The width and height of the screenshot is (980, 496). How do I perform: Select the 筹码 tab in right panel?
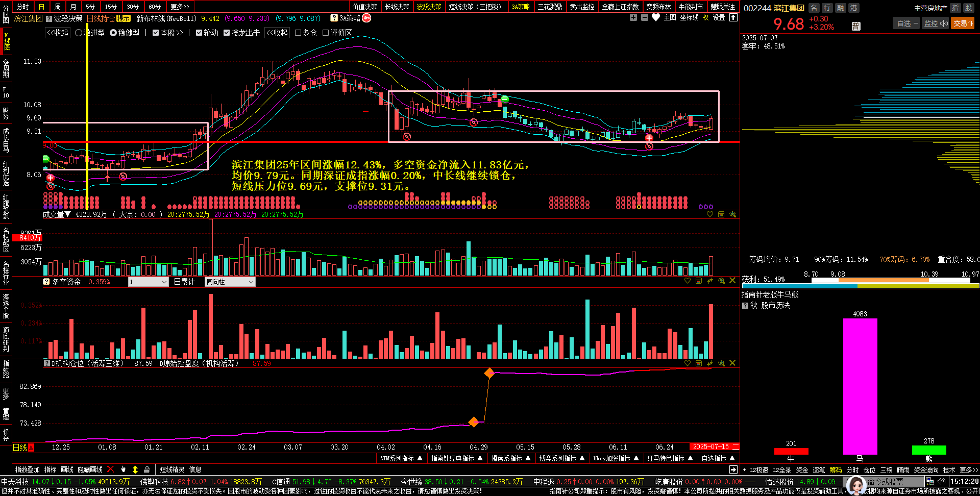tap(836, 470)
